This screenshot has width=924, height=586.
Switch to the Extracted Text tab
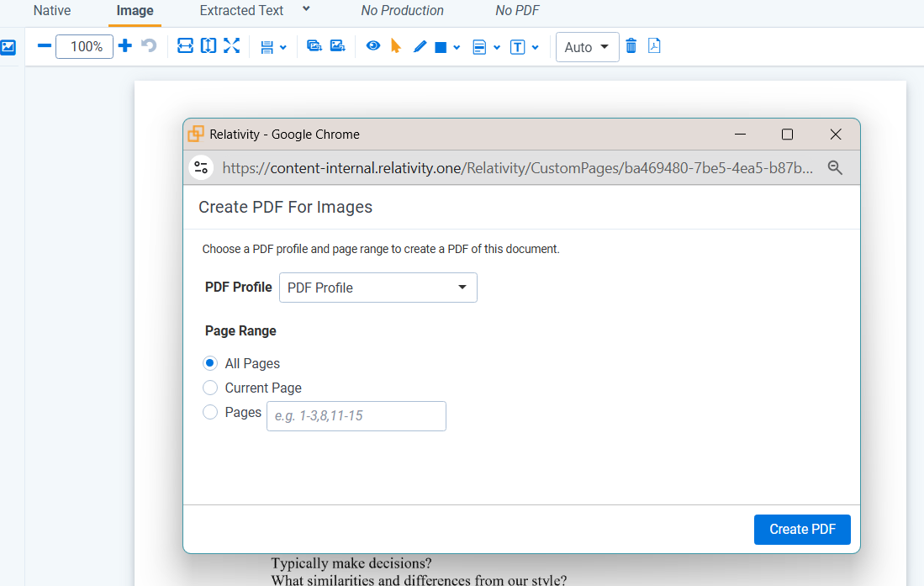[241, 11]
